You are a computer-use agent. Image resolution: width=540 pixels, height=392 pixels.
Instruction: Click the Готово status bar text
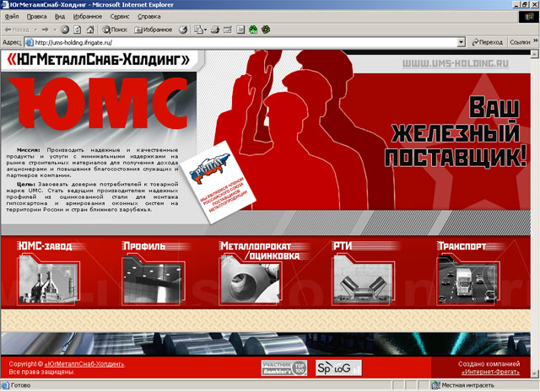pyautogui.click(x=20, y=385)
